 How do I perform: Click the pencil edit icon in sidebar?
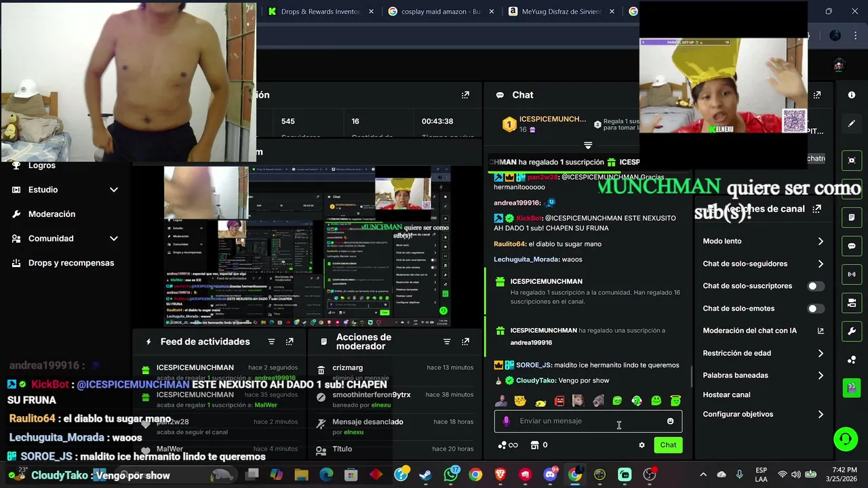(x=852, y=124)
